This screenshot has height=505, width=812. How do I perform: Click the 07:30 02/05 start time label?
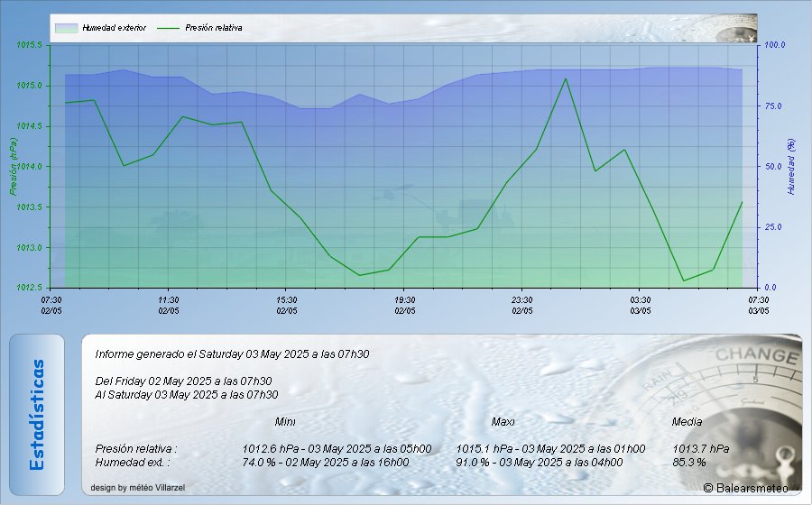click(x=51, y=306)
